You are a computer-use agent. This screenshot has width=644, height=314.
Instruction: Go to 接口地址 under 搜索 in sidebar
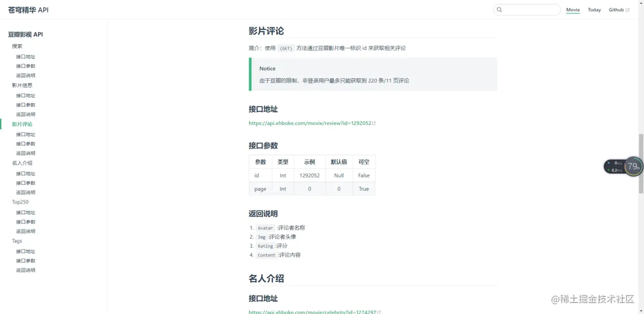click(25, 57)
